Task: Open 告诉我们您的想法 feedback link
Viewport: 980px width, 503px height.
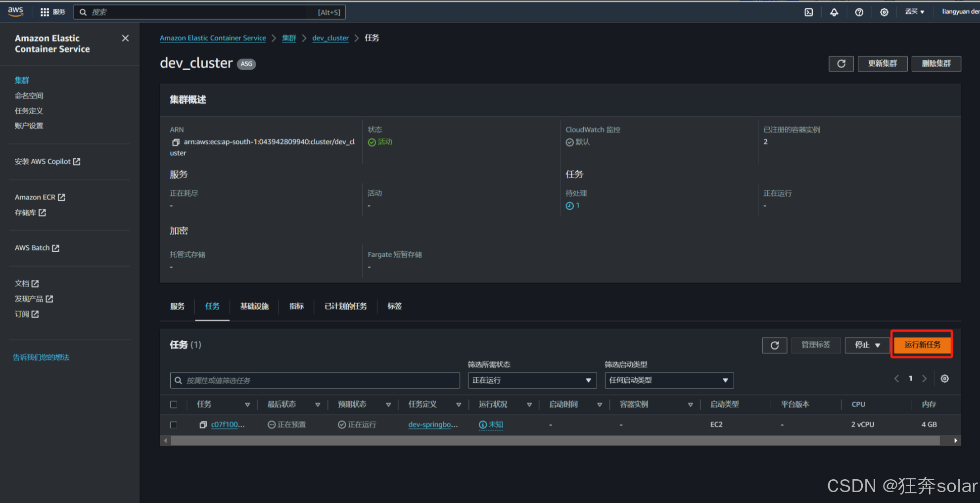Action: pos(41,358)
